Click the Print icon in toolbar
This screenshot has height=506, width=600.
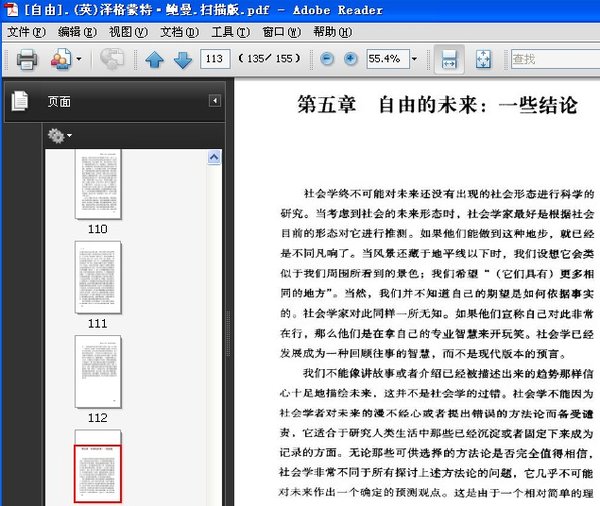click(26, 60)
